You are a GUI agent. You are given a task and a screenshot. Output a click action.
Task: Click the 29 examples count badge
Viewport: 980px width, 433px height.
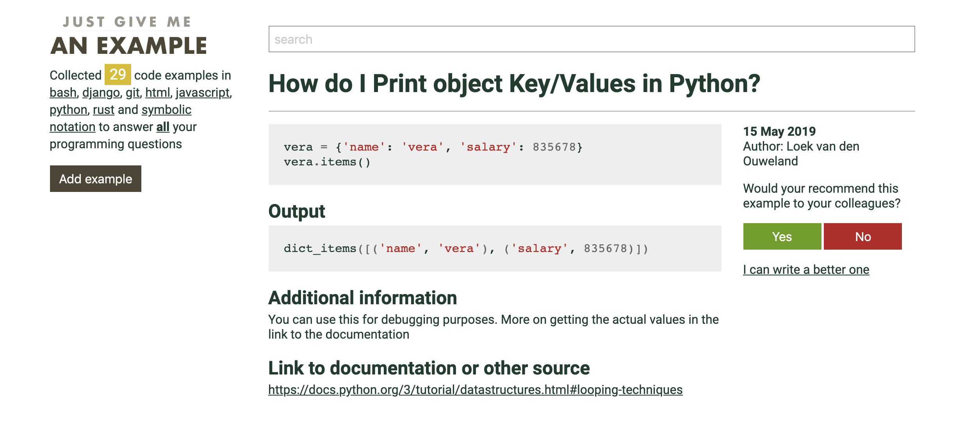118,74
